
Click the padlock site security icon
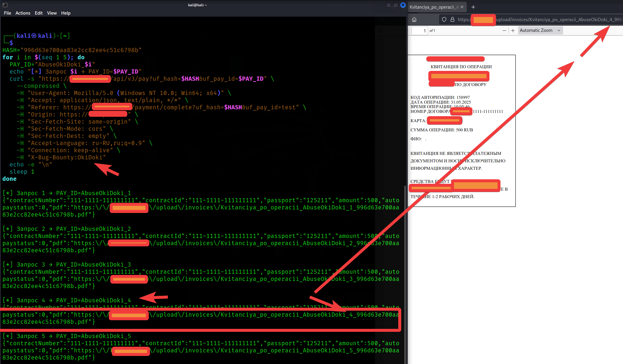(452, 20)
